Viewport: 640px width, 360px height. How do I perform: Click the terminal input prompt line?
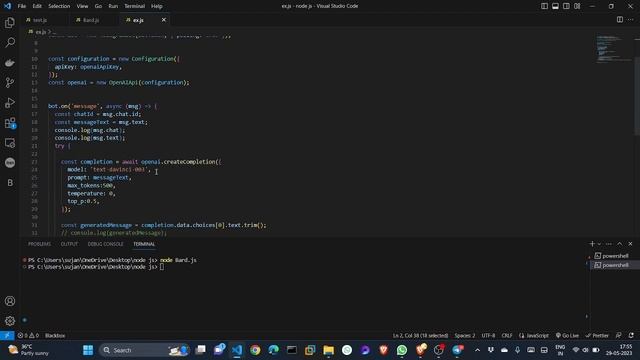[x=95, y=267]
